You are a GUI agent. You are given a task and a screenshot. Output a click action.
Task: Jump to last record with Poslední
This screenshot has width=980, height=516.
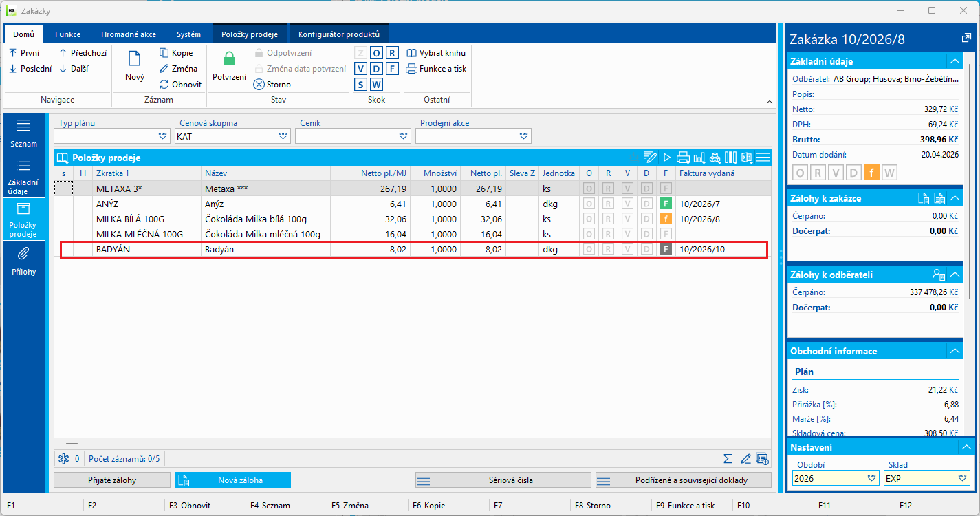click(29, 69)
